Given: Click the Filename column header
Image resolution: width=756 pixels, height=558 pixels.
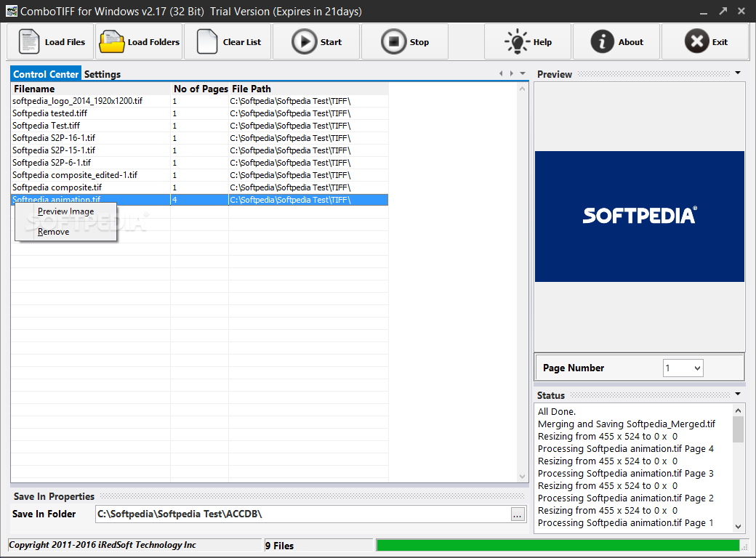Looking at the screenshot, I should (x=91, y=89).
